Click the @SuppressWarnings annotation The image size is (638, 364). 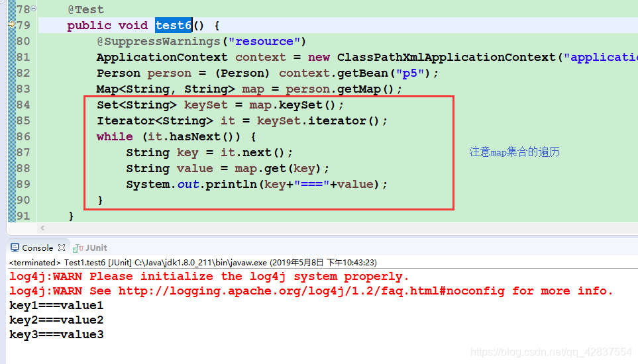point(159,42)
